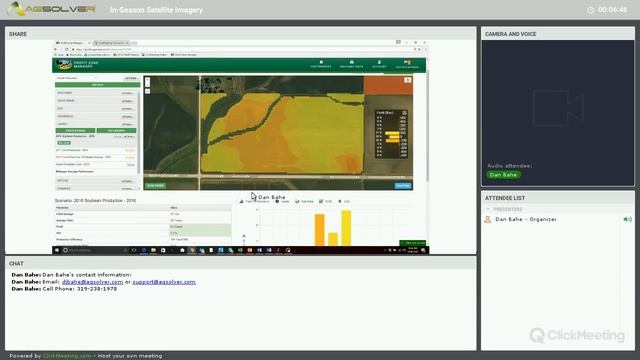
Task: Click the AgSolver logo in the top bar
Action: [52, 9]
